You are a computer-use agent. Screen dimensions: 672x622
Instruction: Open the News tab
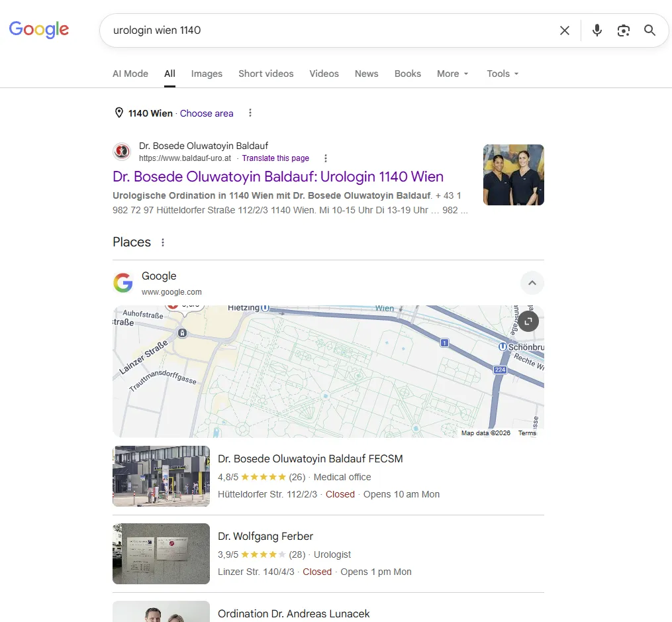[x=366, y=74]
